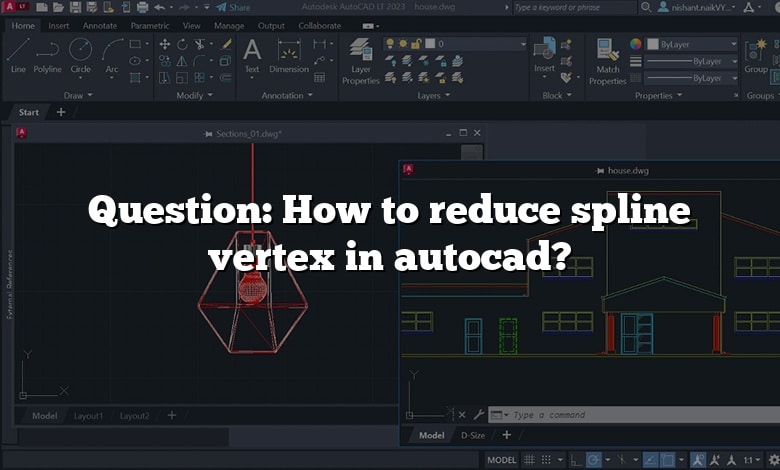Select the Line tool
The height and width of the screenshot is (470, 780).
pos(18,56)
